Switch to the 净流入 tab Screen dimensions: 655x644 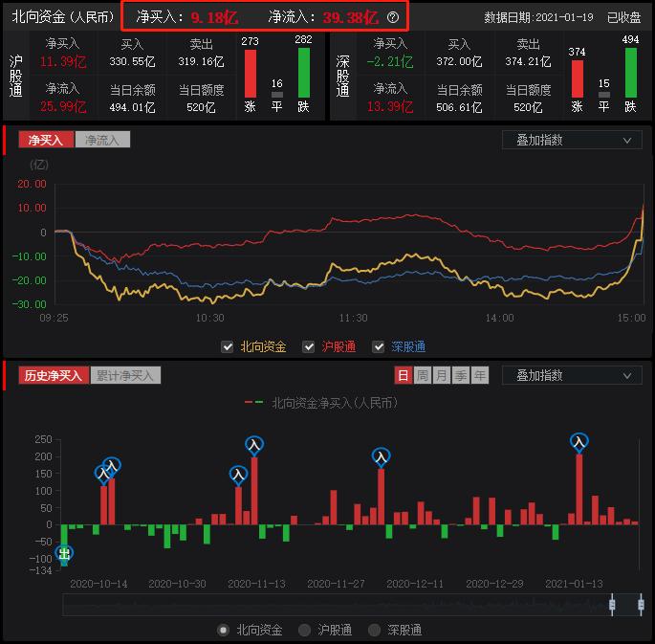[102, 139]
